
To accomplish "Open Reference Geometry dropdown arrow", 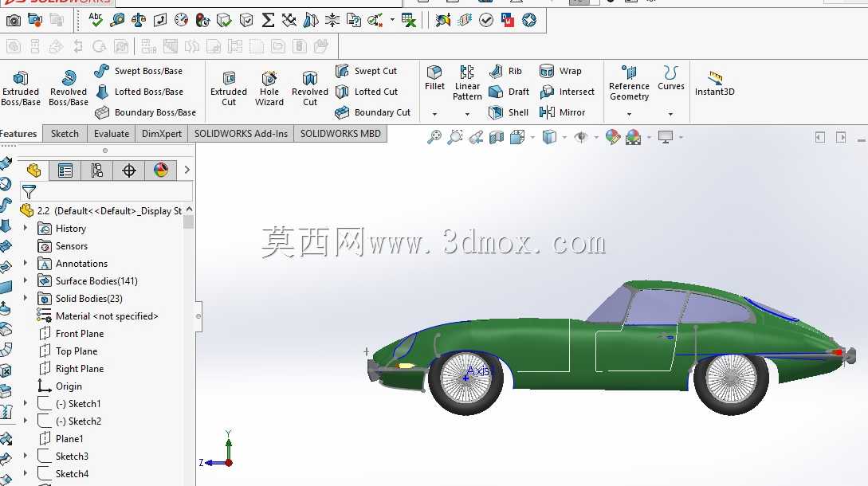I will tap(629, 114).
